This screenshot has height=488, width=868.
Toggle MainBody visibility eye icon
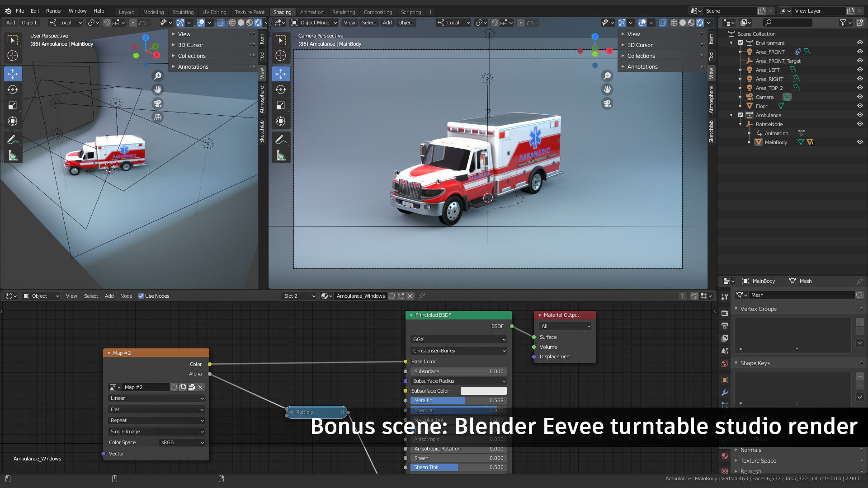tap(860, 142)
